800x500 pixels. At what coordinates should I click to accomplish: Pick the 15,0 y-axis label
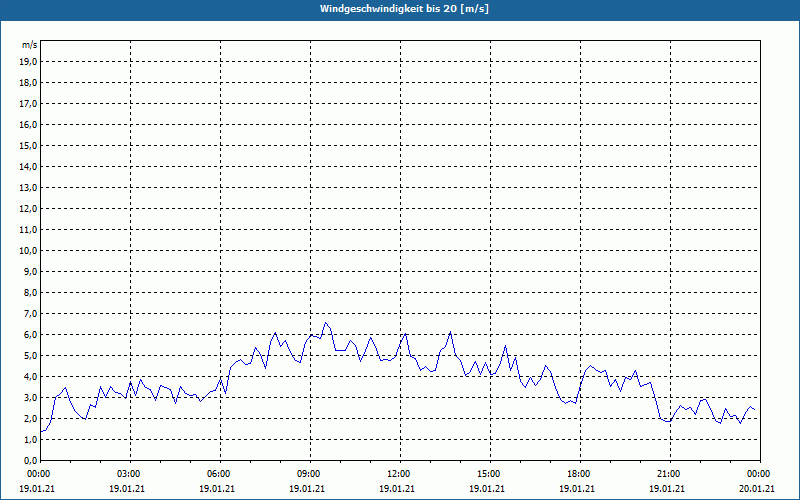click(x=28, y=145)
